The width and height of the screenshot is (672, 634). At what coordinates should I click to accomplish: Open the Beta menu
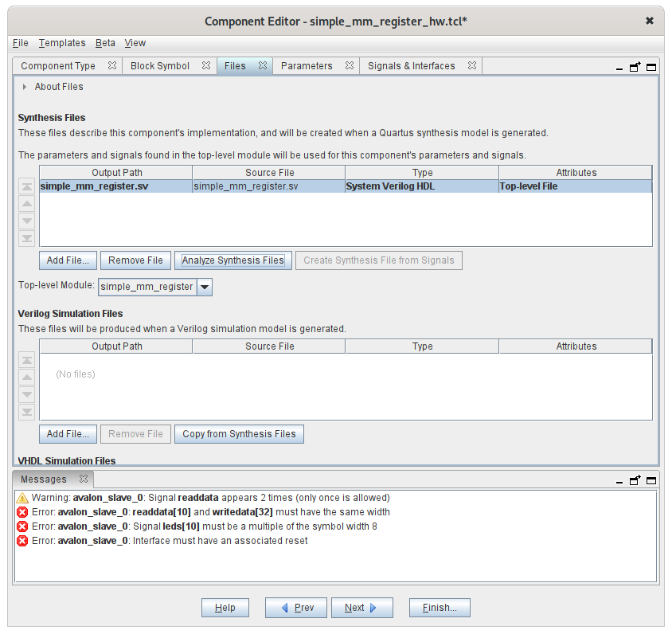tap(105, 43)
